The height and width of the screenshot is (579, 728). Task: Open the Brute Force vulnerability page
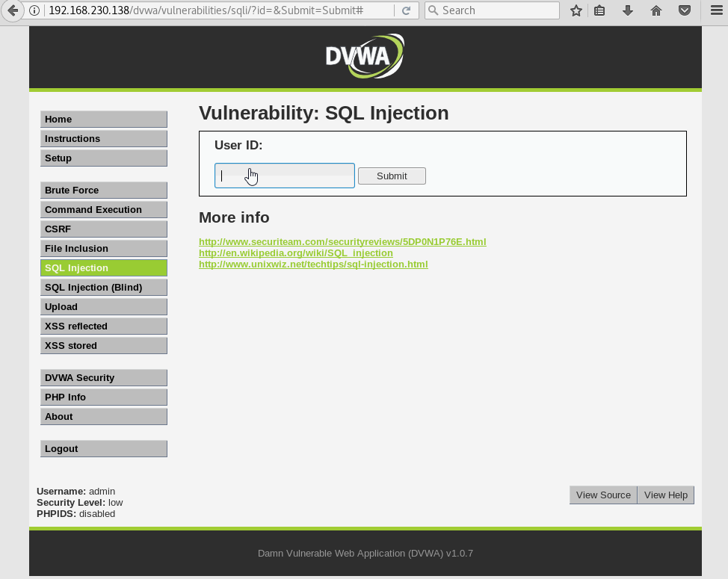tap(104, 191)
